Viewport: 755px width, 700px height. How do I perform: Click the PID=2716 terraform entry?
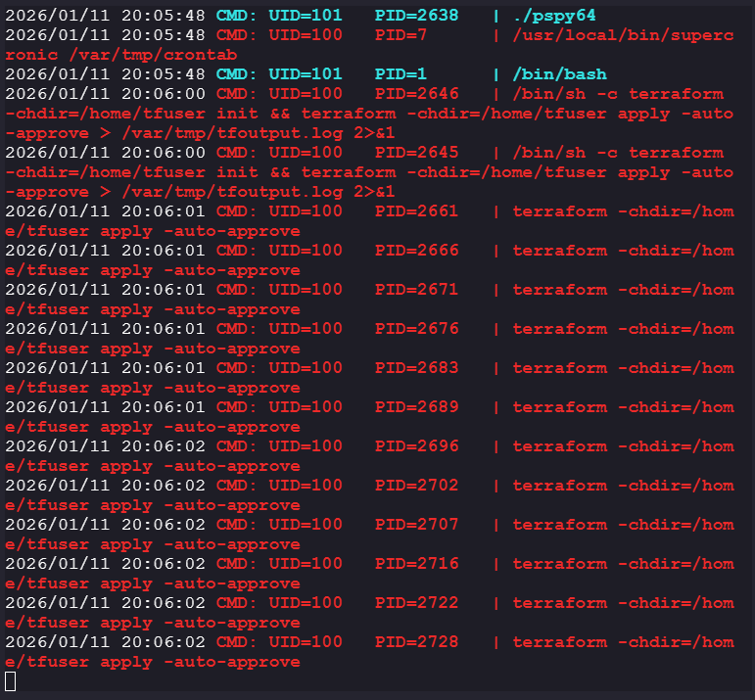[x=416, y=564]
